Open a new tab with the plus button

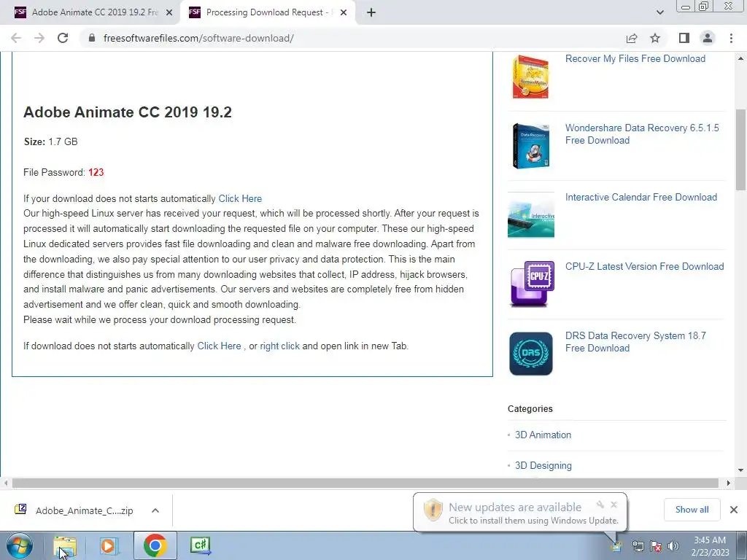point(371,13)
